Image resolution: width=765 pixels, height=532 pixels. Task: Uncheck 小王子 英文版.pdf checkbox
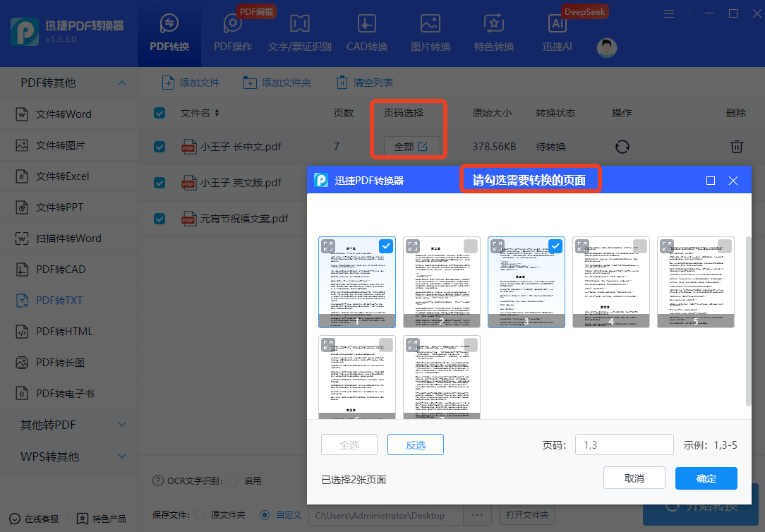point(159,183)
